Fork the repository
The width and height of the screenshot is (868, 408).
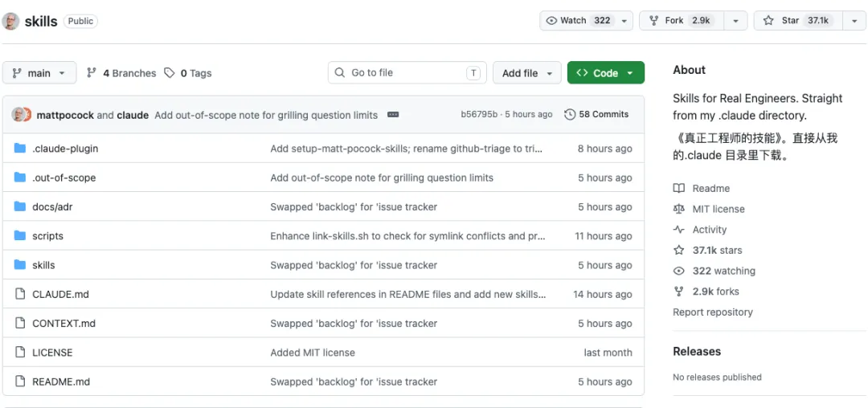[x=681, y=21]
